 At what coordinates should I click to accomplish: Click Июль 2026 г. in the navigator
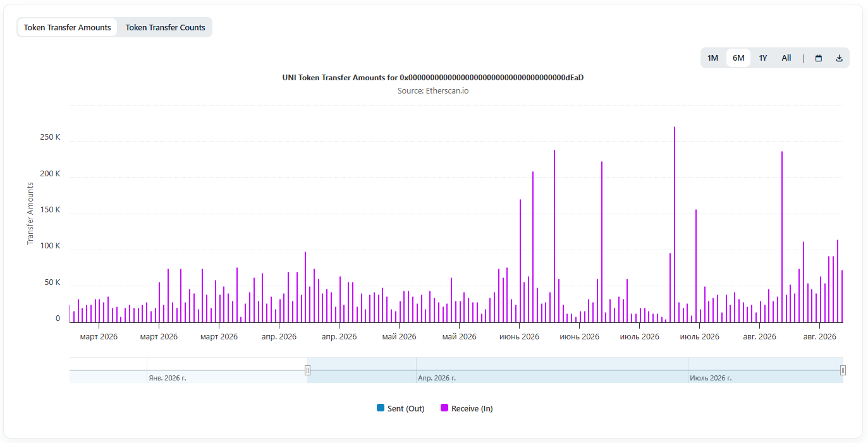tap(711, 378)
